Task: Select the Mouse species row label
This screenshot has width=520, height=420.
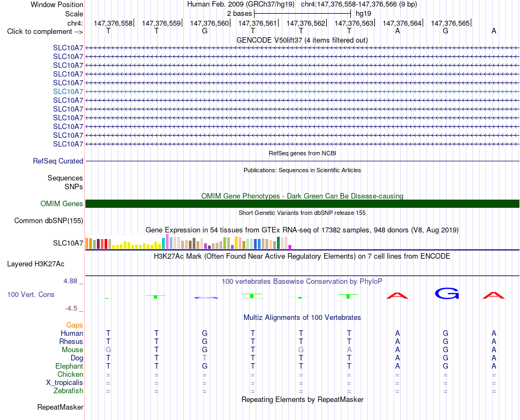Action: (72, 350)
